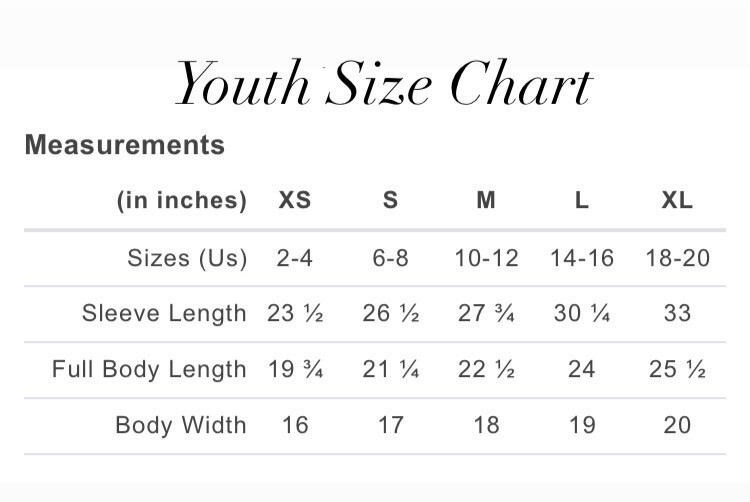Select the 2-4 US size cell
Screen dimensions: 750x502
tap(295, 258)
